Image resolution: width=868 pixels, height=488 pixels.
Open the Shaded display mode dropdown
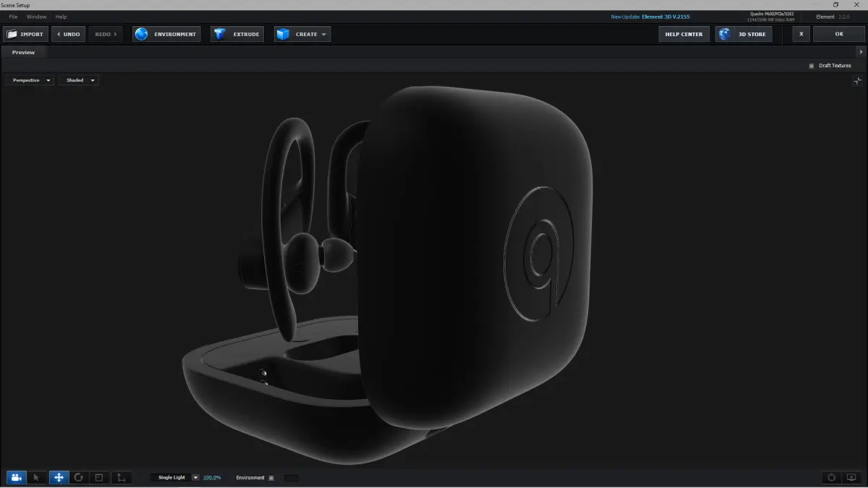[x=78, y=80]
